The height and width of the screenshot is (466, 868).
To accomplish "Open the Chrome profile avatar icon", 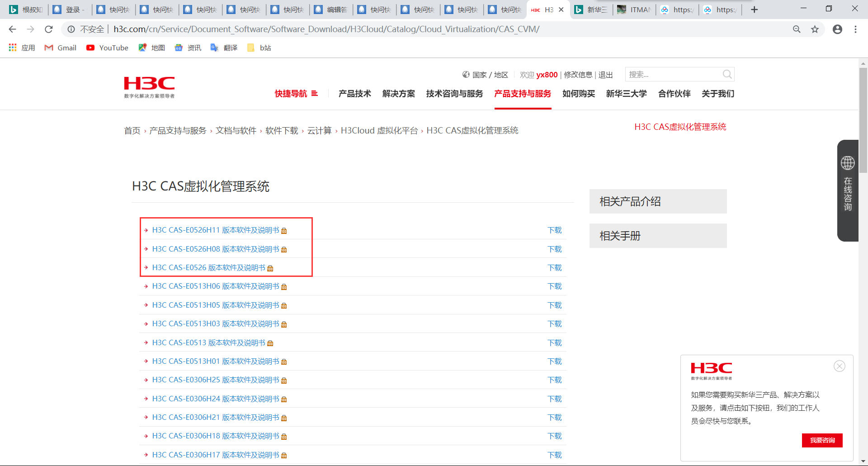I will pyautogui.click(x=837, y=29).
